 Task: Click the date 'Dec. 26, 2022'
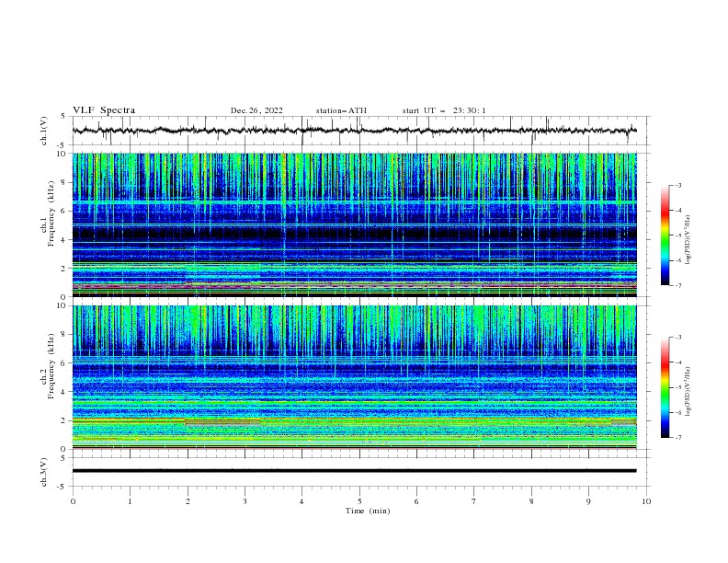pos(256,110)
